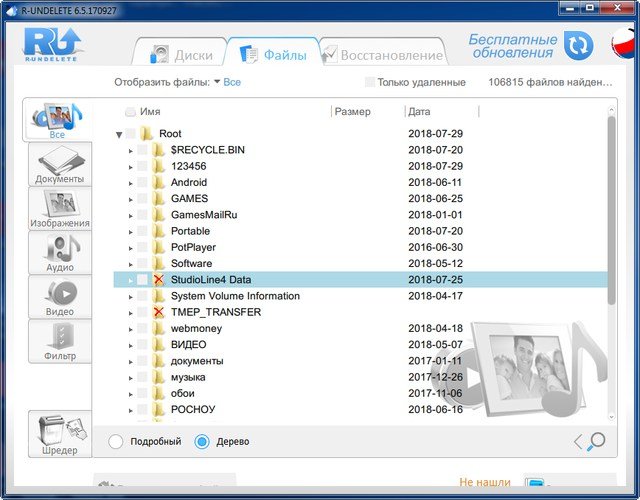Expand the $RECYCLE.BIN folder

[131, 151]
